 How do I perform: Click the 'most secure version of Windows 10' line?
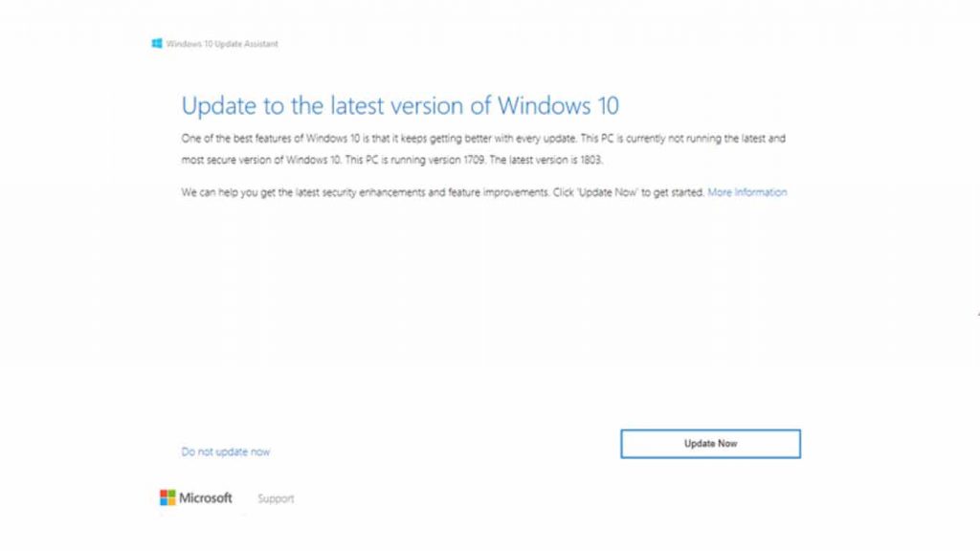tap(258, 160)
